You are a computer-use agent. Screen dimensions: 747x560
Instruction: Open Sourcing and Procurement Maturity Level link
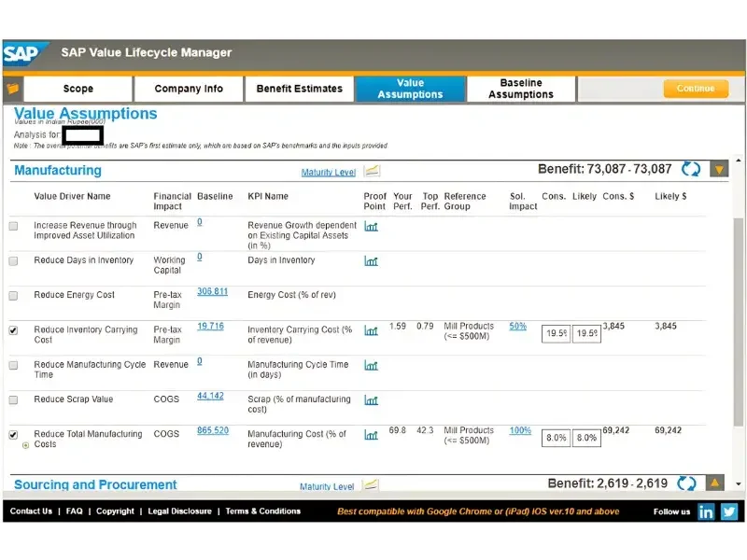(x=327, y=486)
